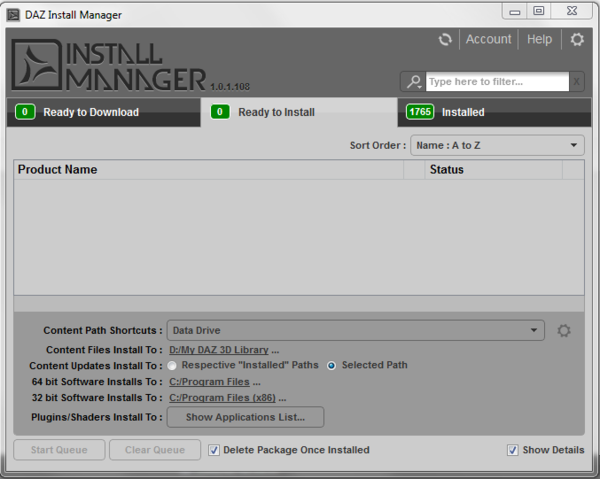Select the Selected Path radio button
The image size is (600, 479).
click(x=331, y=365)
